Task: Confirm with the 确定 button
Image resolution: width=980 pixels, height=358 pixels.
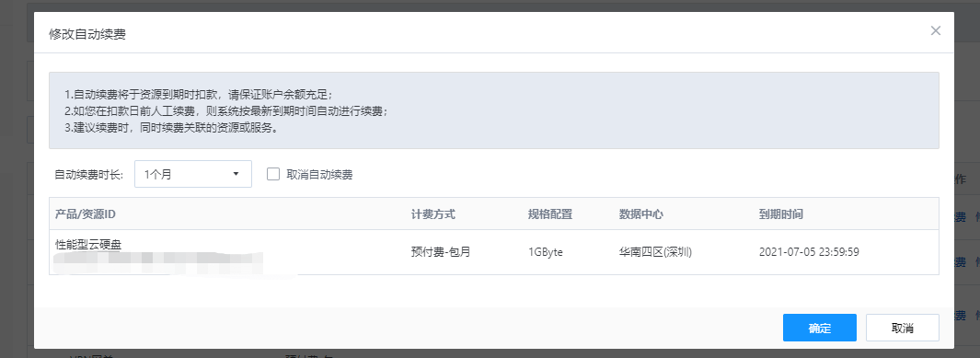Action: click(819, 328)
